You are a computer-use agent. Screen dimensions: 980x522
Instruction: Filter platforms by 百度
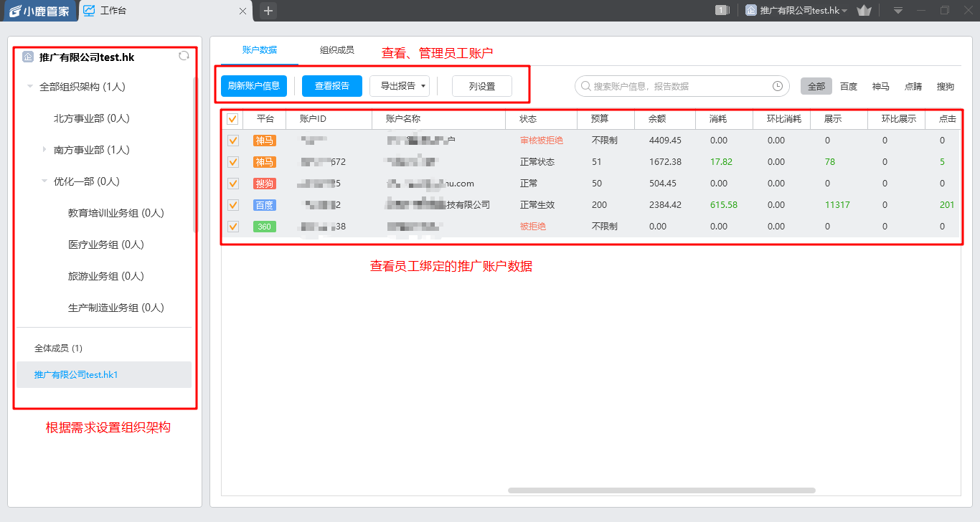point(849,86)
